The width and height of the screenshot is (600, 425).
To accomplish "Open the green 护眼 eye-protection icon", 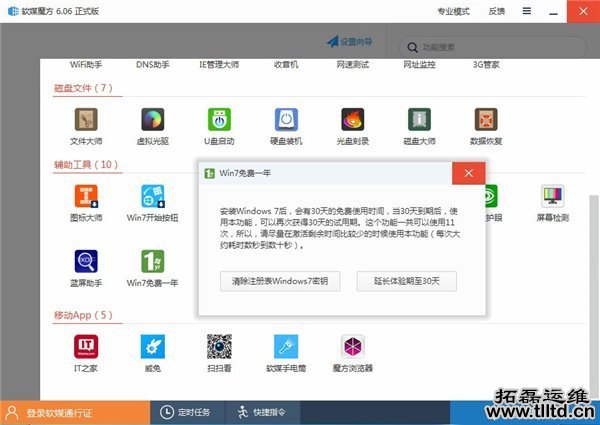I will (x=491, y=196).
